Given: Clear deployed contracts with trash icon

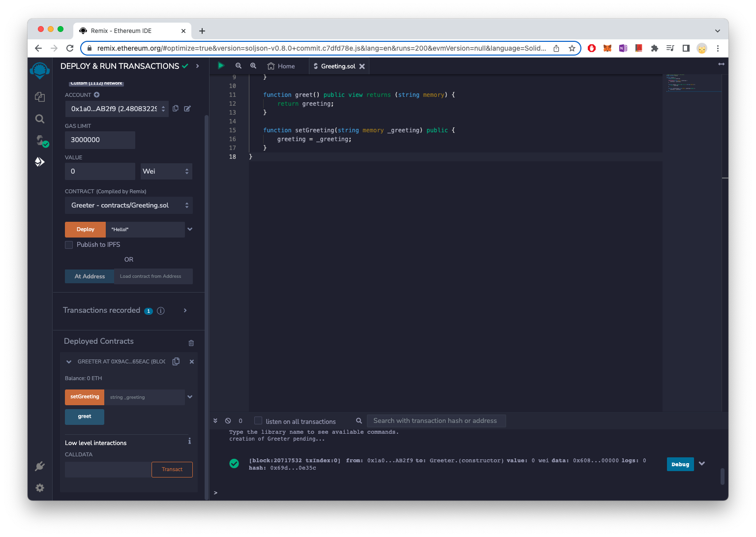Looking at the screenshot, I should 191,343.
